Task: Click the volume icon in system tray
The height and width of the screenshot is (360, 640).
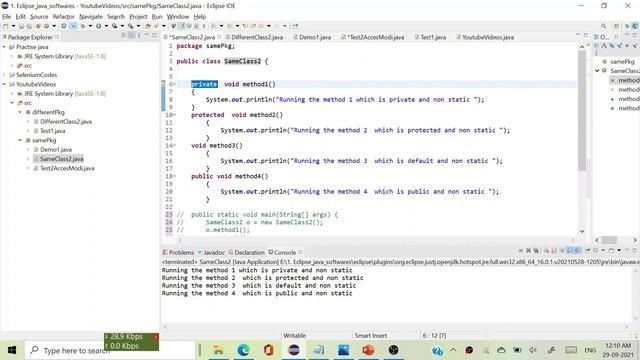Action: pos(533,350)
